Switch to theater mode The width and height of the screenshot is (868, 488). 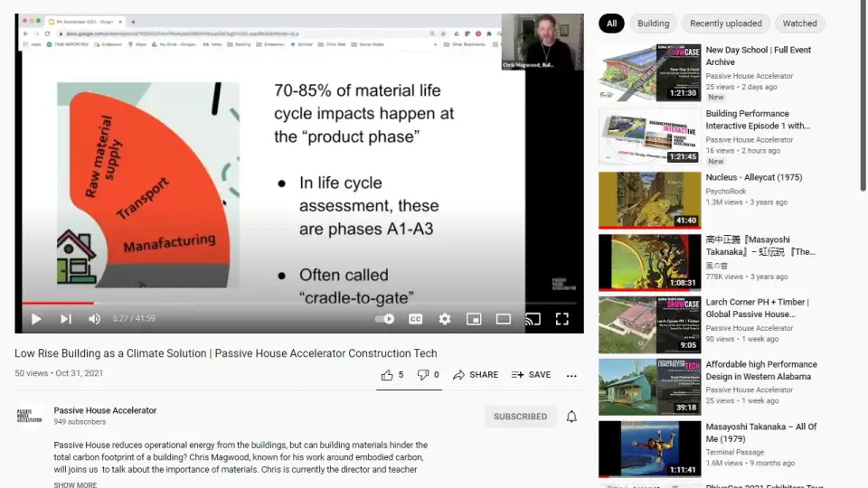click(x=504, y=319)
